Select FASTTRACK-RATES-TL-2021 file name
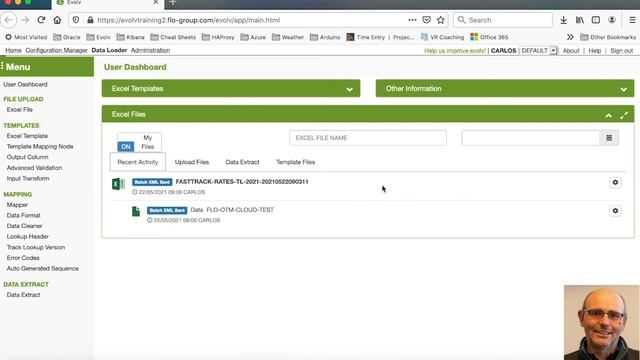The image size is (640, 360). tap(242, 182)
